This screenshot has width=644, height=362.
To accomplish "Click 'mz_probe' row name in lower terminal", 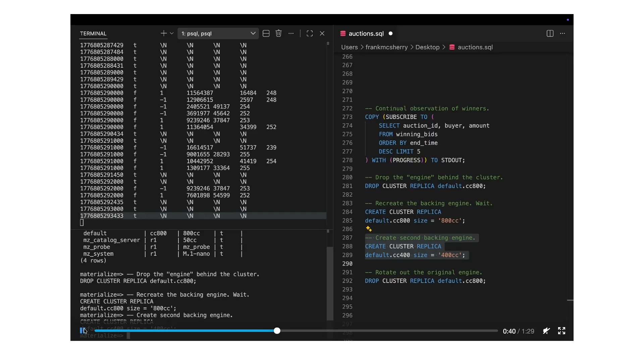I will [97, 247].
